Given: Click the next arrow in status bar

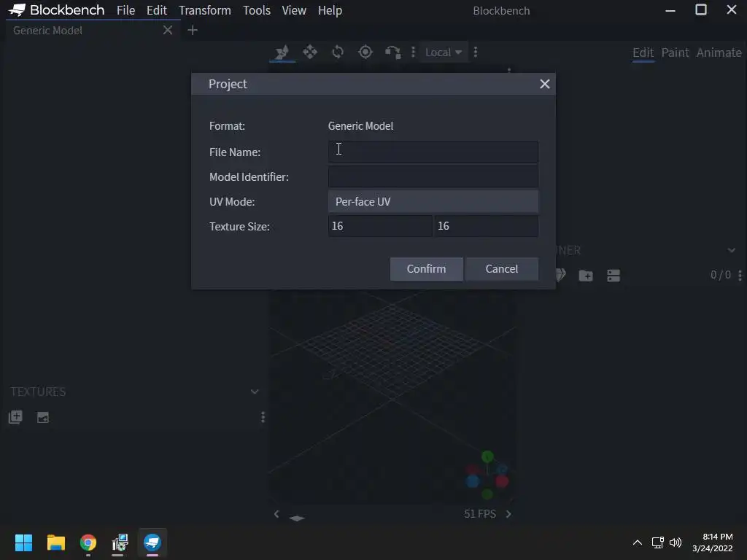Looking at the screenshot, I should point(508,514).
